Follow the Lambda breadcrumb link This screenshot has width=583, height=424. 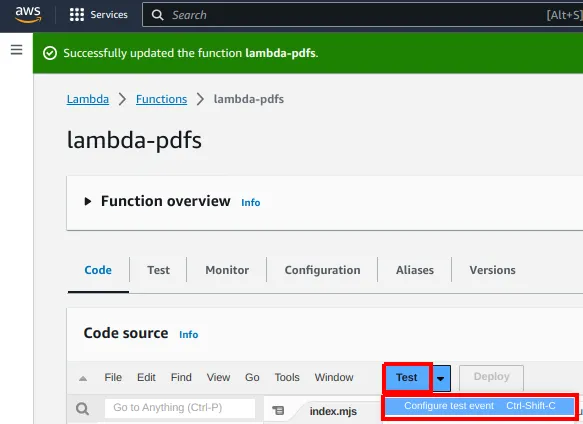pyautogui.click(x=88, y=99)
